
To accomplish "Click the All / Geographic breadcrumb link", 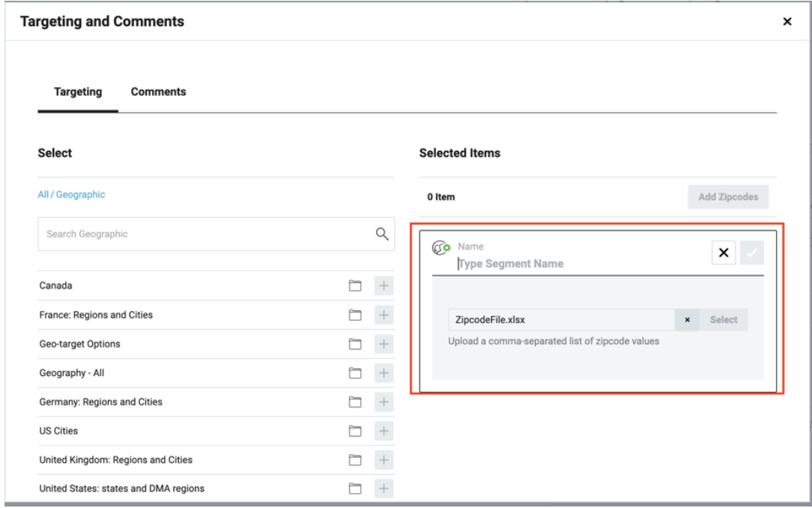I will 71,195.
